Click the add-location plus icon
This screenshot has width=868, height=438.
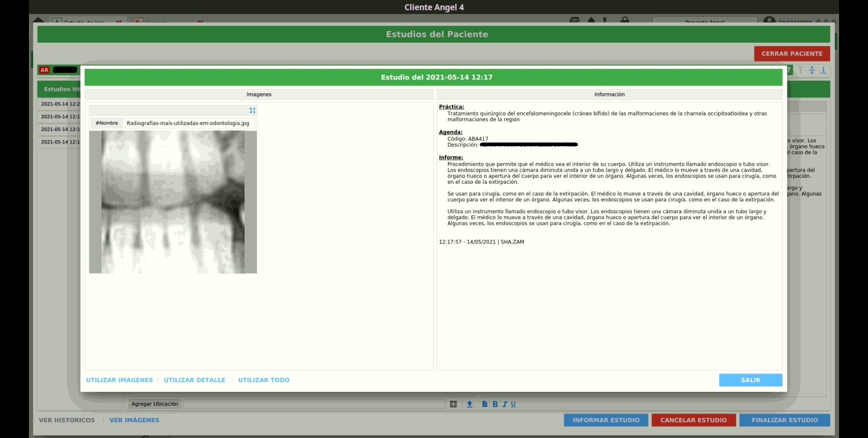(x=453, y=404)
